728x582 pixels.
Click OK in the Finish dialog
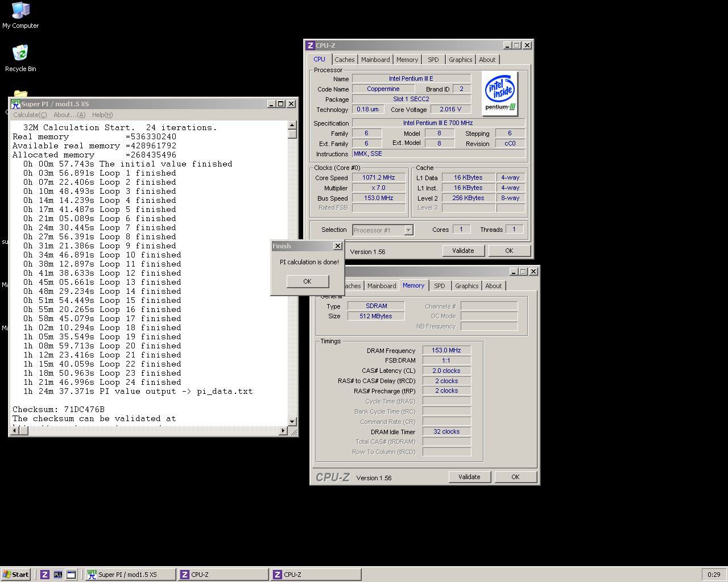click(308, 281)
